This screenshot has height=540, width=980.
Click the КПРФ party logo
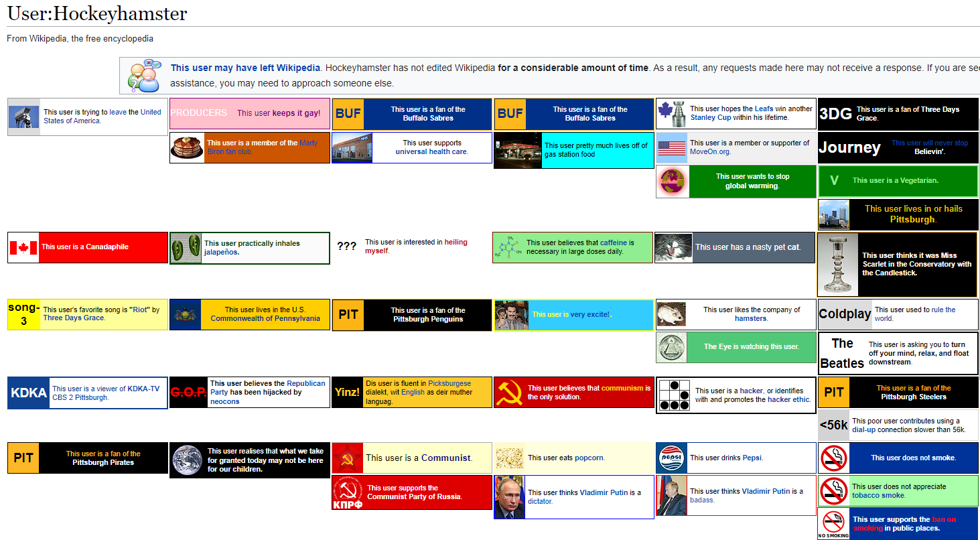pos(348,492)
